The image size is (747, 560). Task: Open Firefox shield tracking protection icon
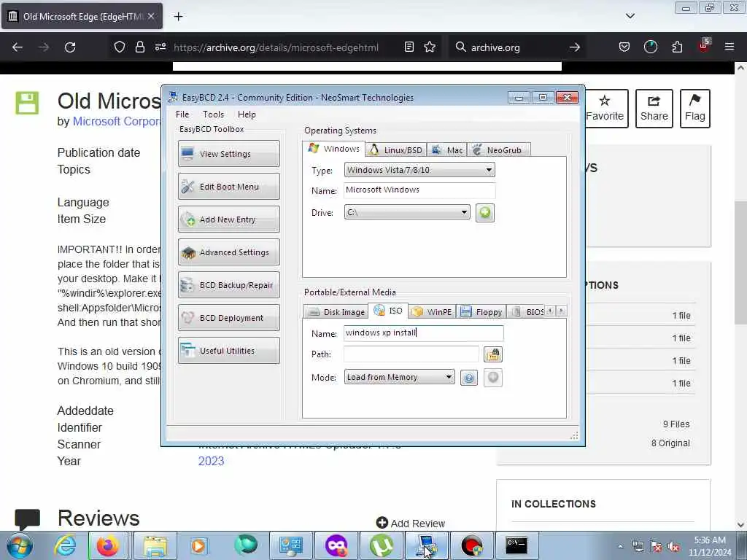click(120, 47)
